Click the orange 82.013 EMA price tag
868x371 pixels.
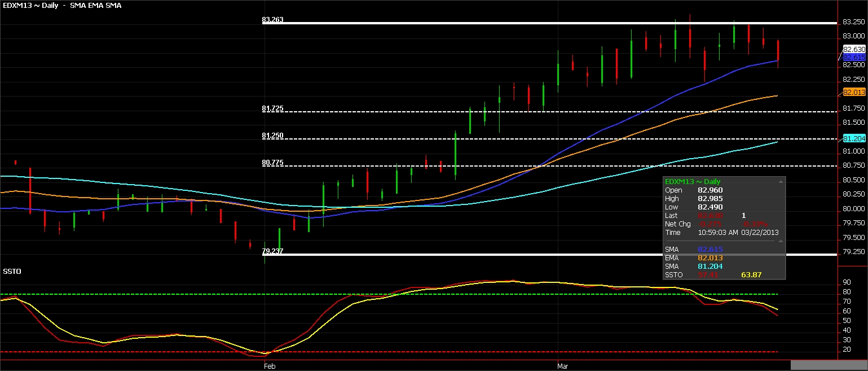pos(854,92)
